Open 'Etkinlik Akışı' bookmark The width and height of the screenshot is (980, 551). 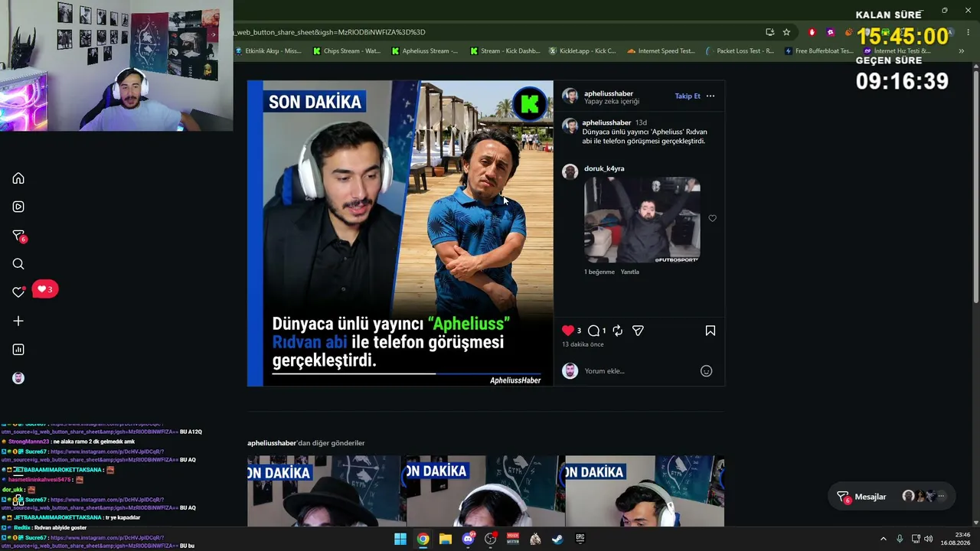(x=268, y=51)
